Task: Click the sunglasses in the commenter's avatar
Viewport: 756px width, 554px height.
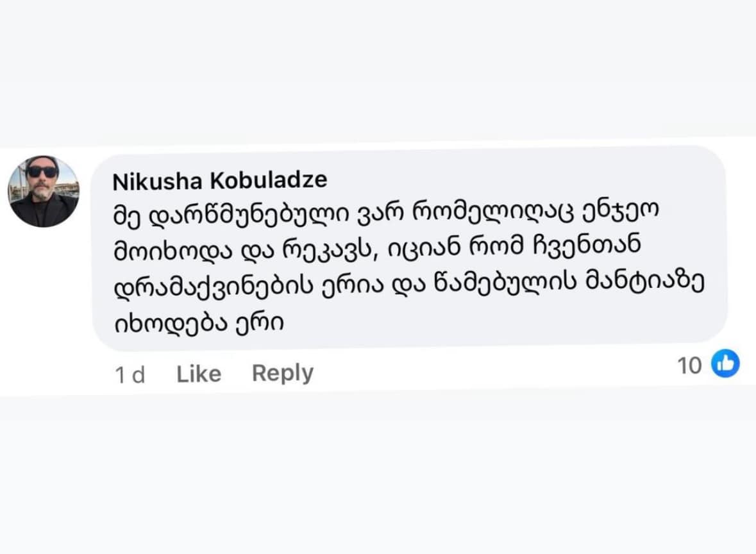Action: [42, 172]
